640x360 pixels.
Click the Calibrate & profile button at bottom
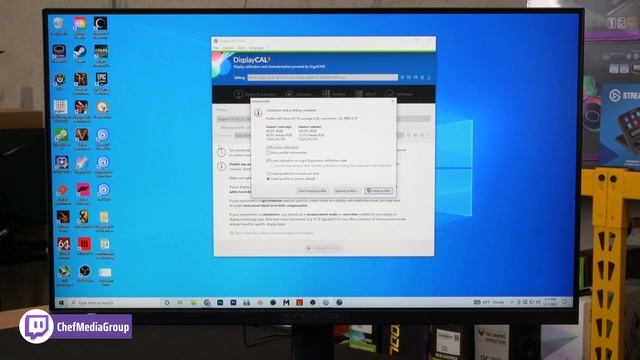[324, 248]
